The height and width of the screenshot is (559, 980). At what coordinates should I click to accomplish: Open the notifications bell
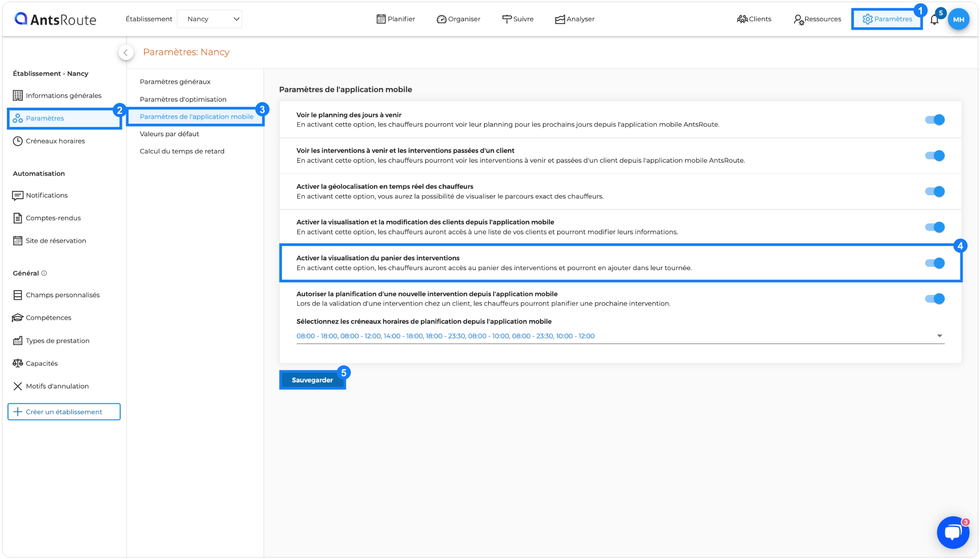coord(934,20)
